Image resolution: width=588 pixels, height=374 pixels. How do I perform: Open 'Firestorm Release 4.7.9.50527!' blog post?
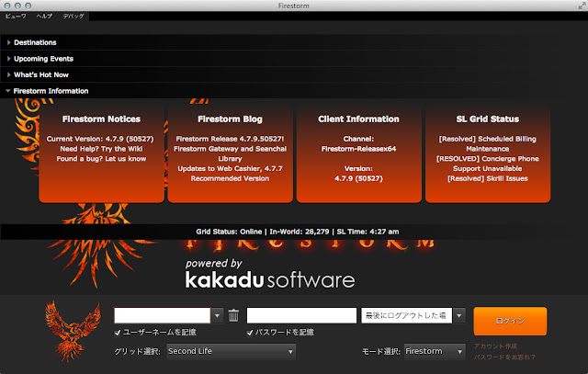(230, 139)
